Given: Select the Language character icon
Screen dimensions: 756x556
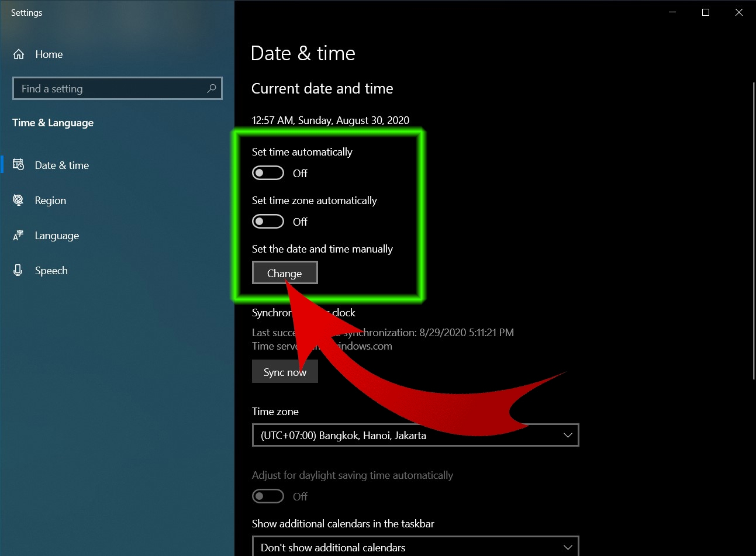Looking at the screenshot, I should [18, 235].
